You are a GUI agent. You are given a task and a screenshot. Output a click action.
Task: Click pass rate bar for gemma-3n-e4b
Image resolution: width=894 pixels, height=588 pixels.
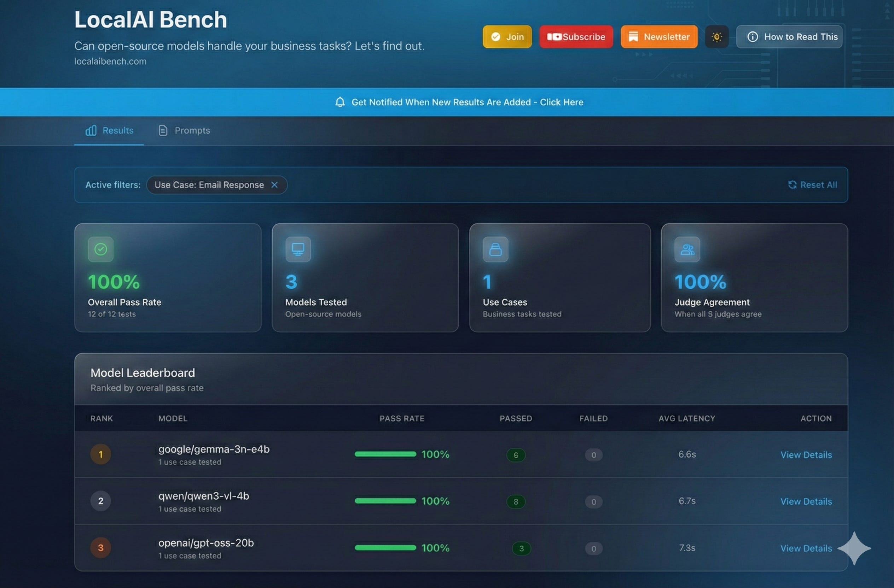(385, 454)
